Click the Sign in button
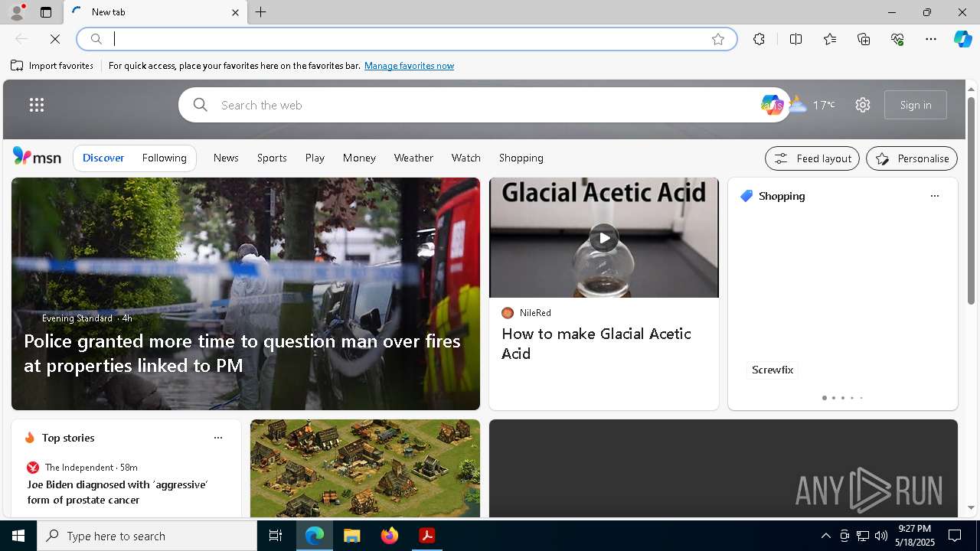 pos(916,105)
